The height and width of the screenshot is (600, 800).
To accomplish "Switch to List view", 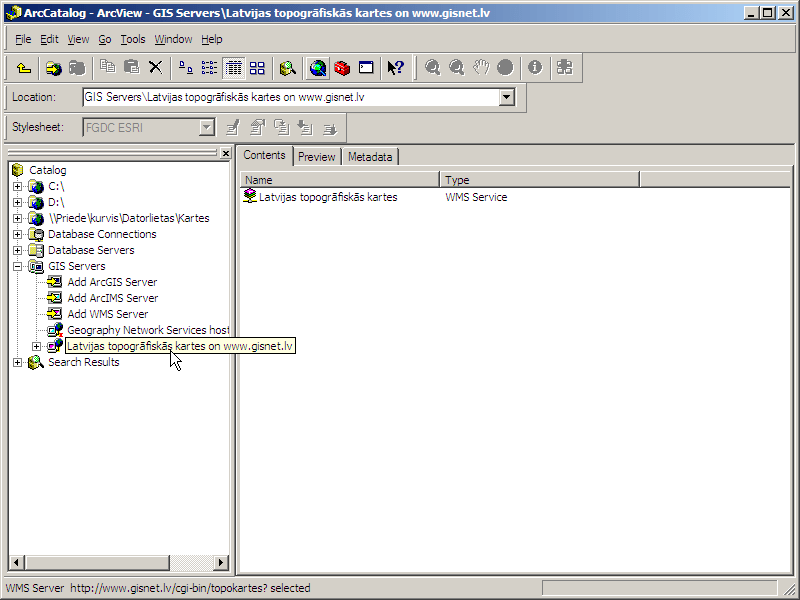I will 210,68.
